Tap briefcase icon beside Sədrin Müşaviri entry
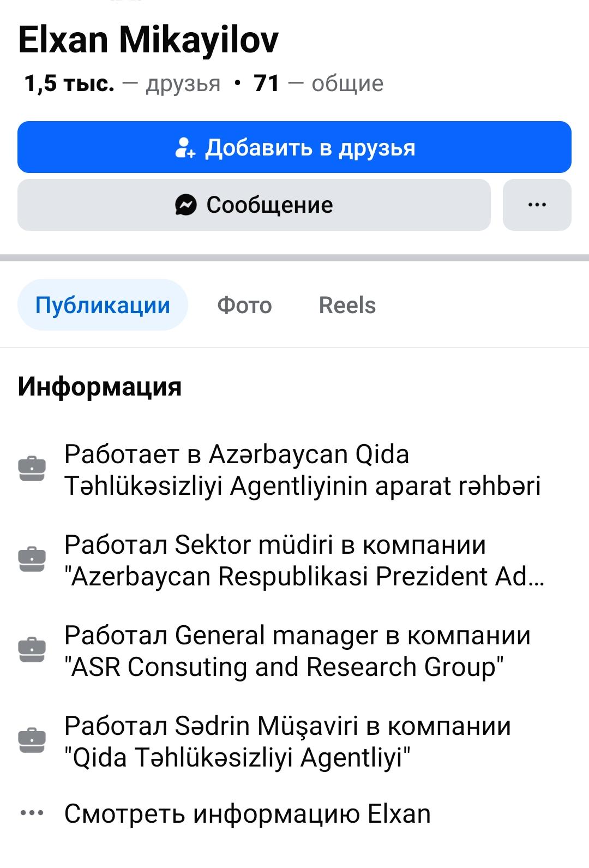 point(32,740)
